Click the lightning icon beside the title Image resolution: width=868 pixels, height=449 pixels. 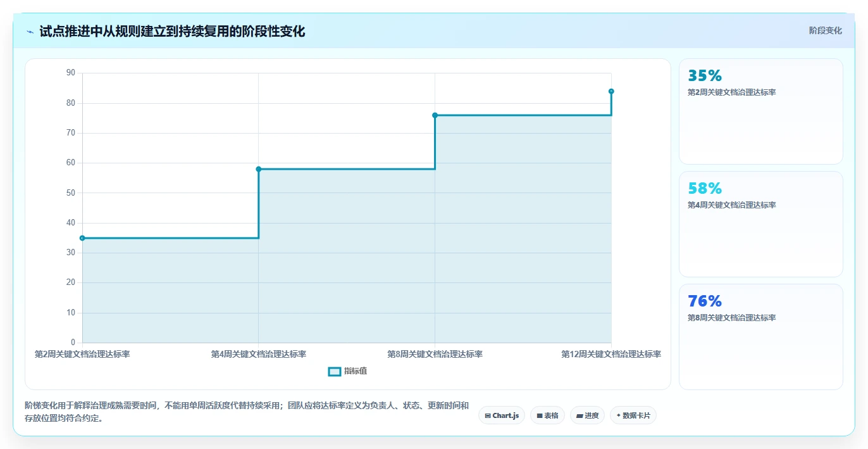tap(30, 31)
